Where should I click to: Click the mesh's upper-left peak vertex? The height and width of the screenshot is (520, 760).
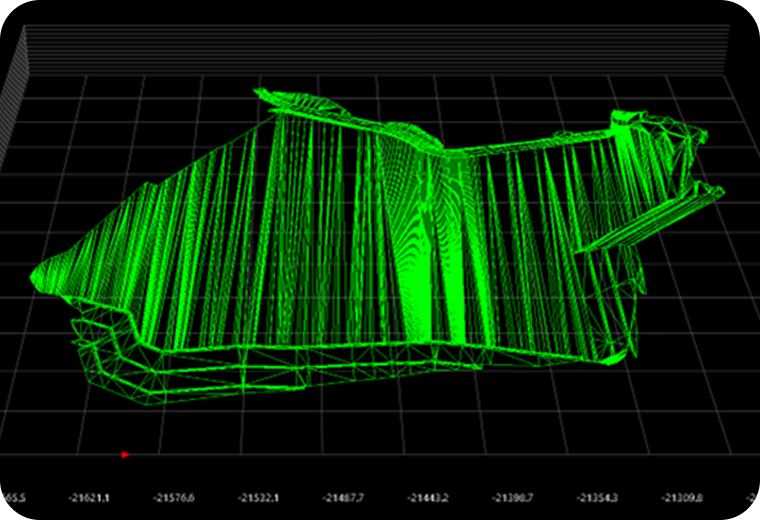coord(262,92)
